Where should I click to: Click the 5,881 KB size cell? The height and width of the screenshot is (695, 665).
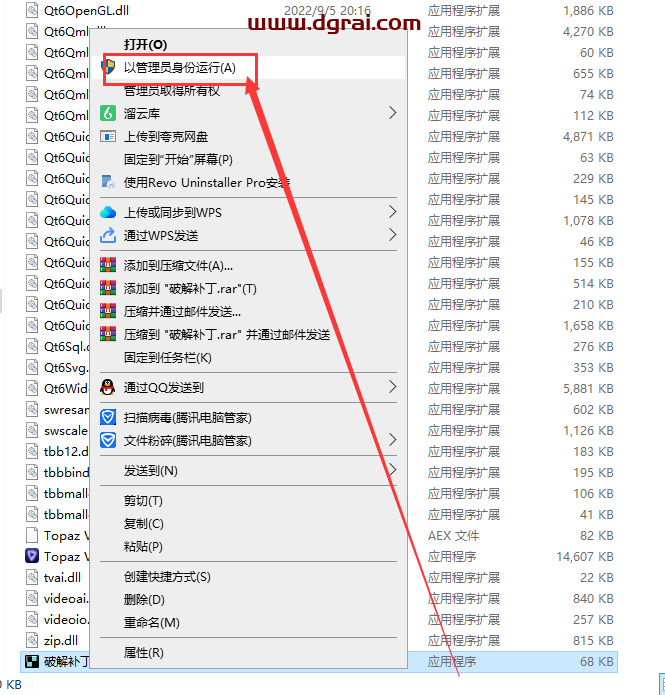coord(588,388)
